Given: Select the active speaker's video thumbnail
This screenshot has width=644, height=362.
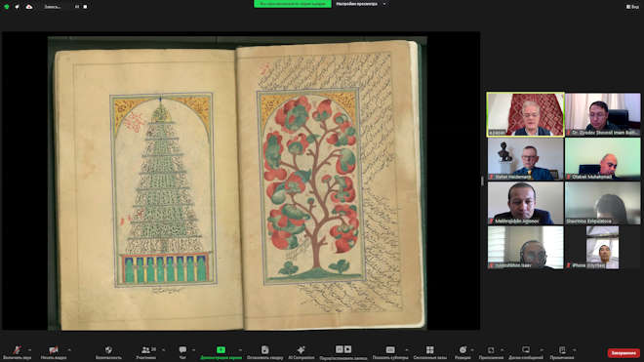Looking at the screenshot, I should point(525,114).
